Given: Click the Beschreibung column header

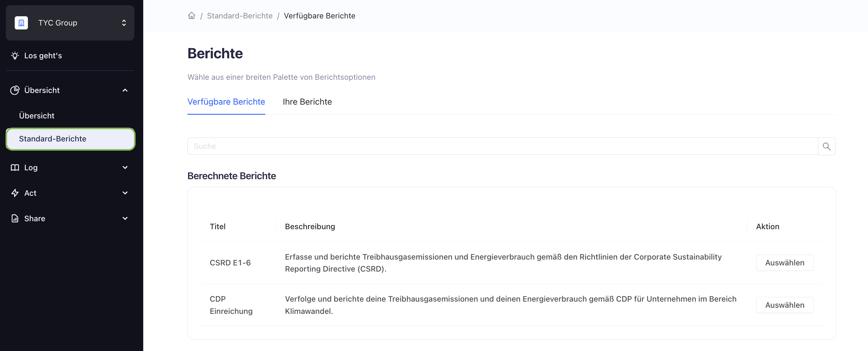Looking at the screenshot, I should [x=310, y=226].
